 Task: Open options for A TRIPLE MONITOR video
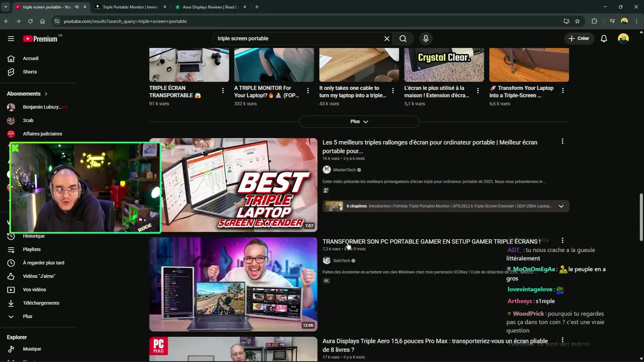[308, 91]
